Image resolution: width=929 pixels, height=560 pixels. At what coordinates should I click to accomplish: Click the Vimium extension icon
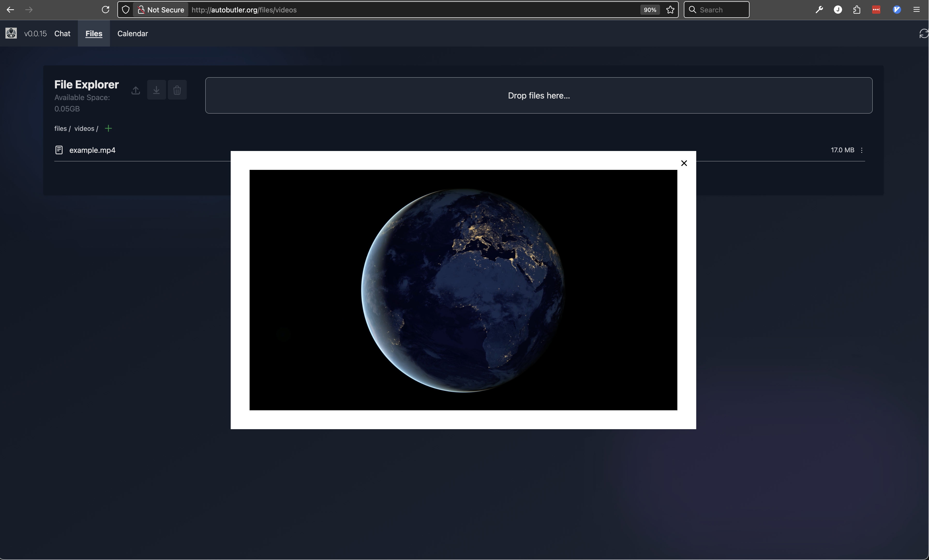tap(897, 9)
